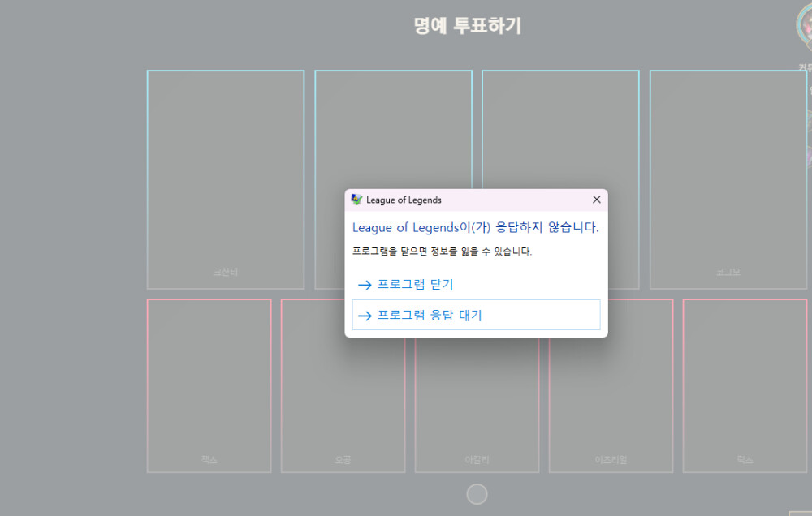Select the blue card right of 크산테
The width and height of the screenshot is (812, 516).
(393, 130)
